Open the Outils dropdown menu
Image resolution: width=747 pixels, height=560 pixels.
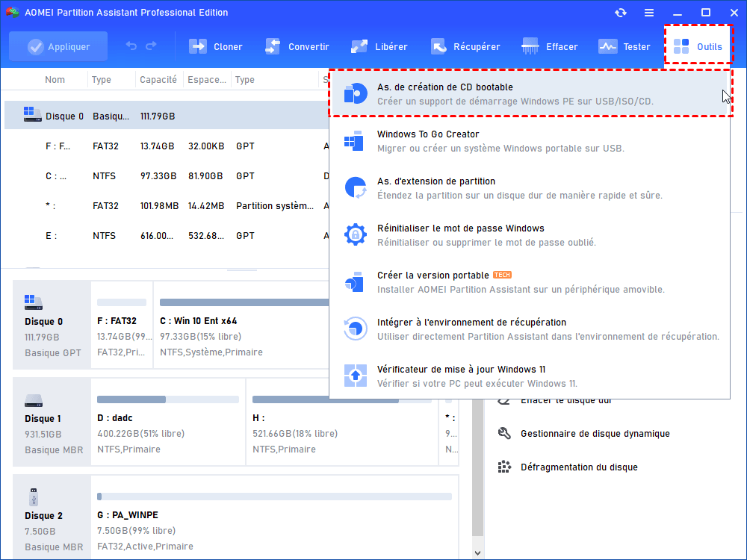click(698, 46)
